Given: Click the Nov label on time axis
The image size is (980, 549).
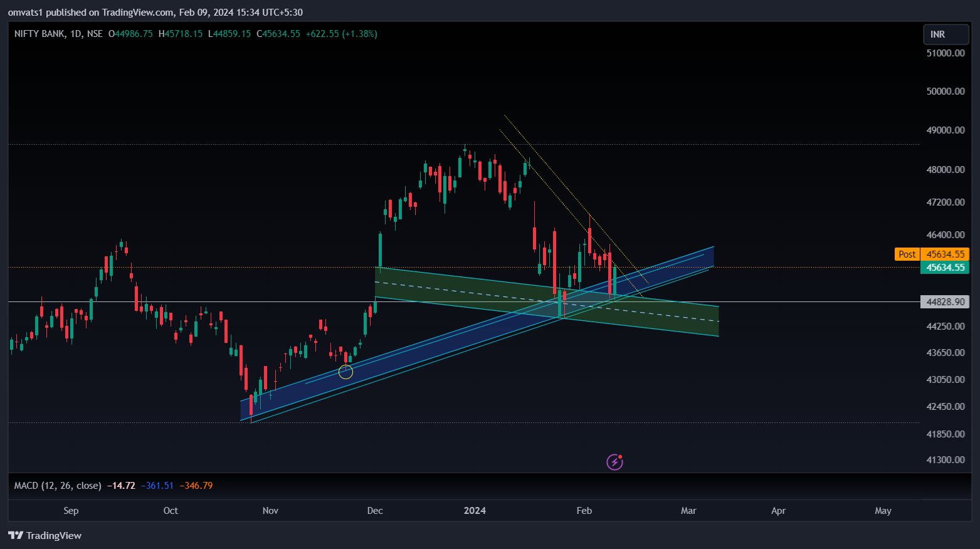Looking at the screenshot, I should (x=270, y=511).
